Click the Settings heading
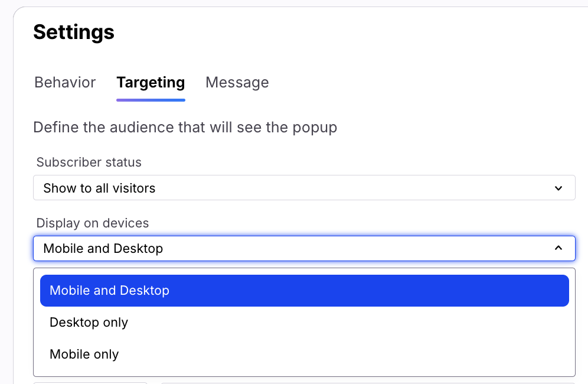 coord(74,32)
